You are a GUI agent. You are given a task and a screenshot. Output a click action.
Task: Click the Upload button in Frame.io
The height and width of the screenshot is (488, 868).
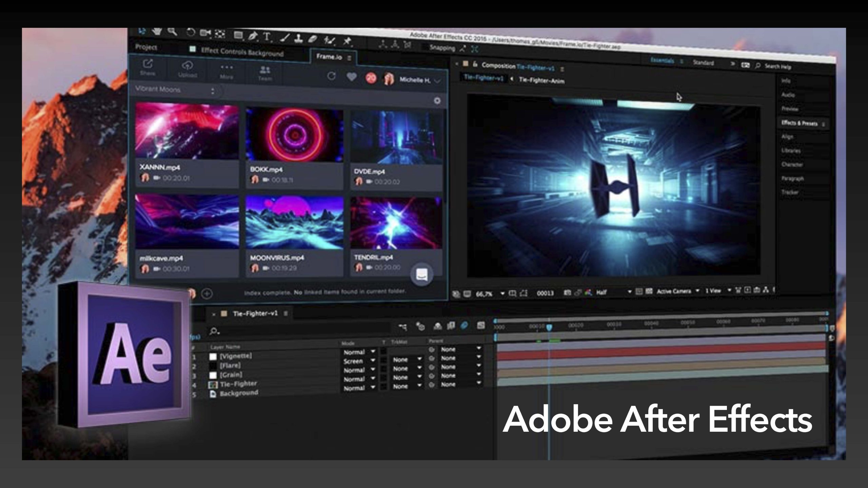pos(188,69)
